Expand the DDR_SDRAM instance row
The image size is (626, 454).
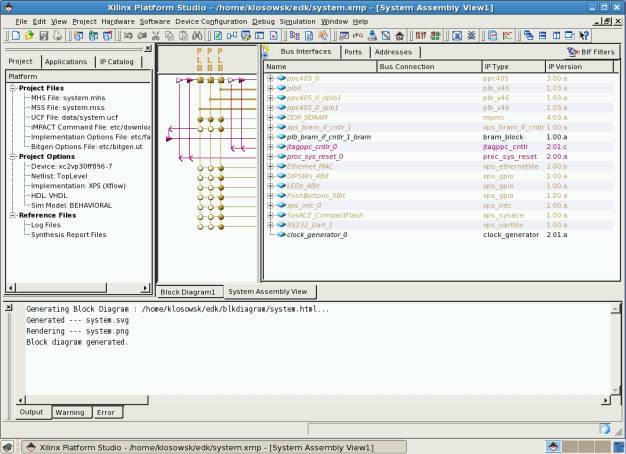click(x=270, y=117)
